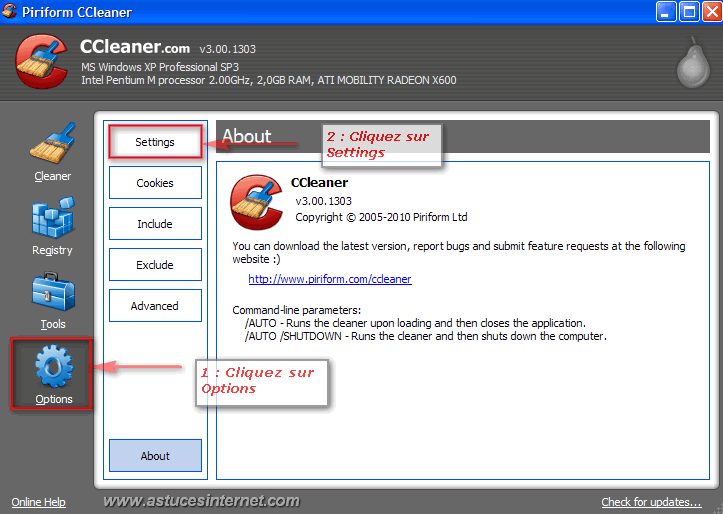Viewport: 723px width, 514px height.
Task: Minimize the CCleaner window
Action: pos(666,12)
